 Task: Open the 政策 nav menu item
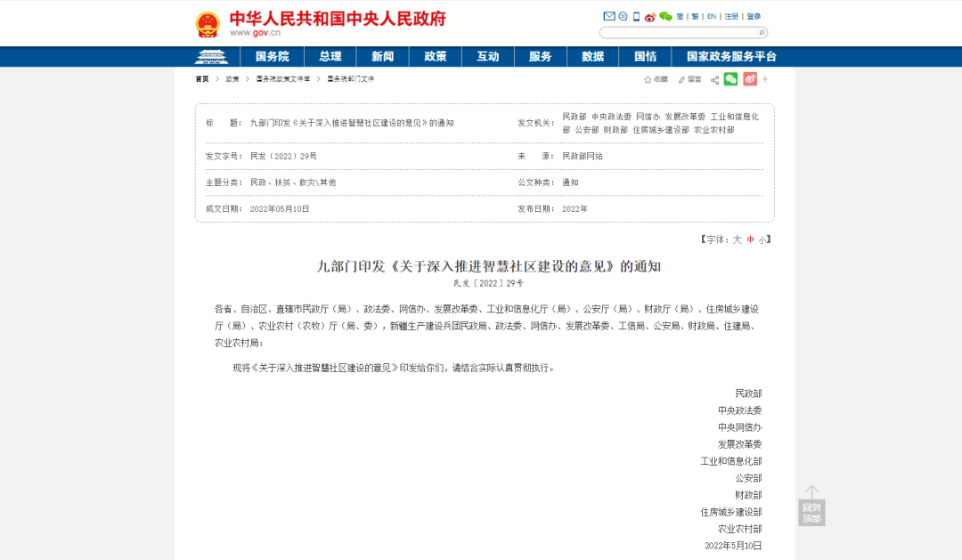point(435,56)
